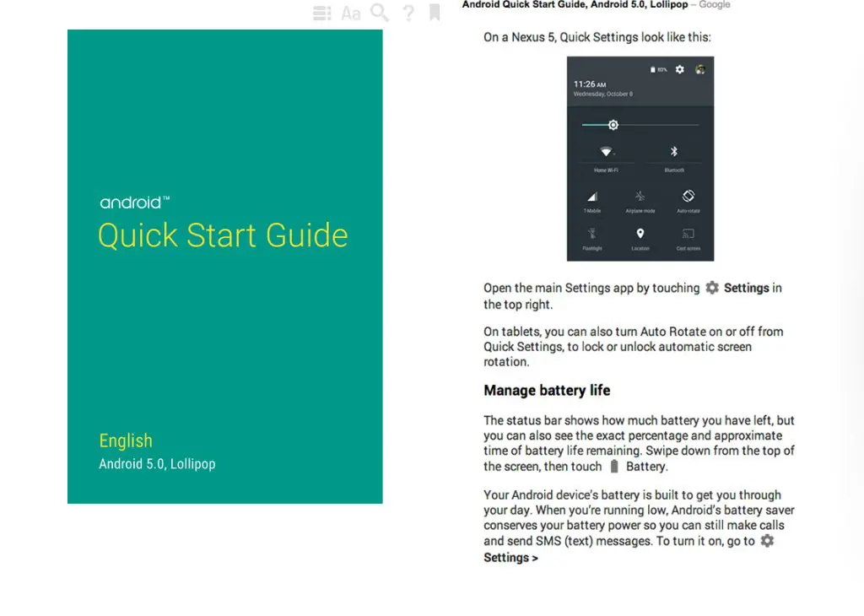The image size is (864, 616).
Task: Tap the Home Wi-Fi icon
Action: pyautogui.click(x=606, y=152)
